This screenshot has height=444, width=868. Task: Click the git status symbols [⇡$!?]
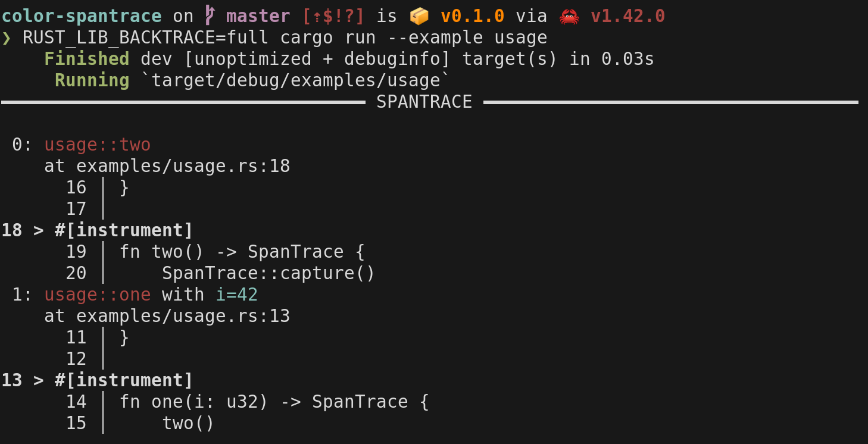tap(333, 16)
